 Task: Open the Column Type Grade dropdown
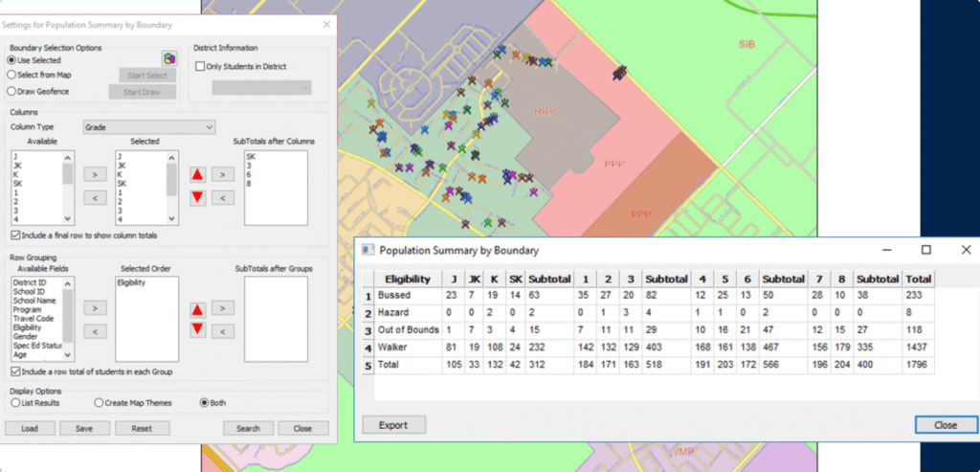148,126
